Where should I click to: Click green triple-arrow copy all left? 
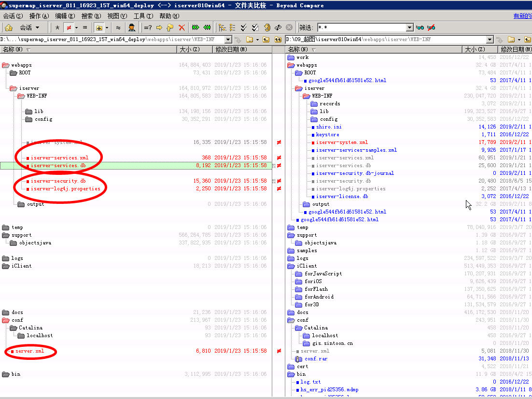coord(207,28)
